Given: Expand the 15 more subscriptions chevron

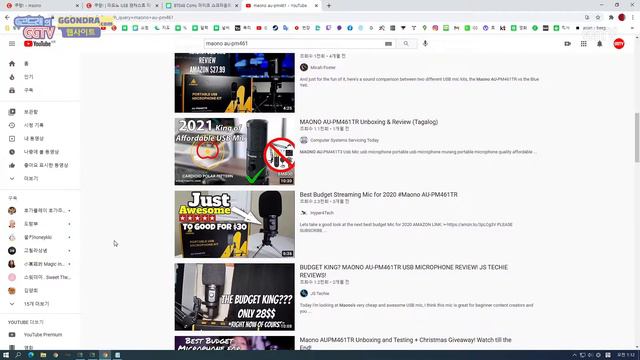Looking at the screenshot, I should pyautogui.click(x=12, y=304).
